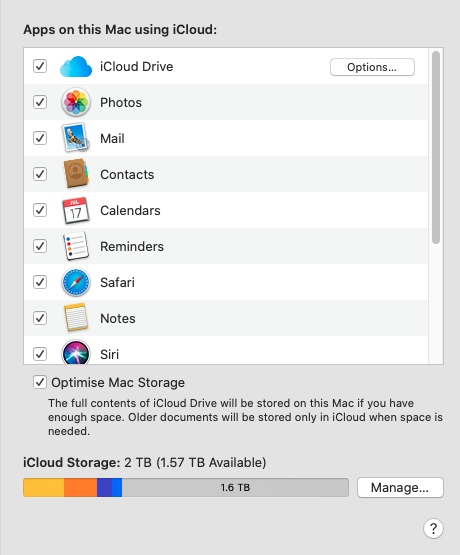Click the Safari compass icon
The image size is (460, 555).
[76, 282]
